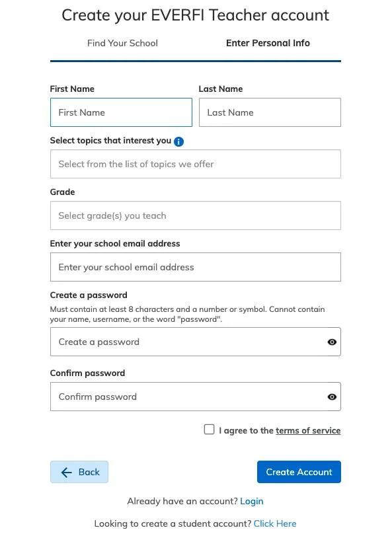Check the terms of service agreement box
This screenshot has width=392, height=536.
(x=209, y=430)
